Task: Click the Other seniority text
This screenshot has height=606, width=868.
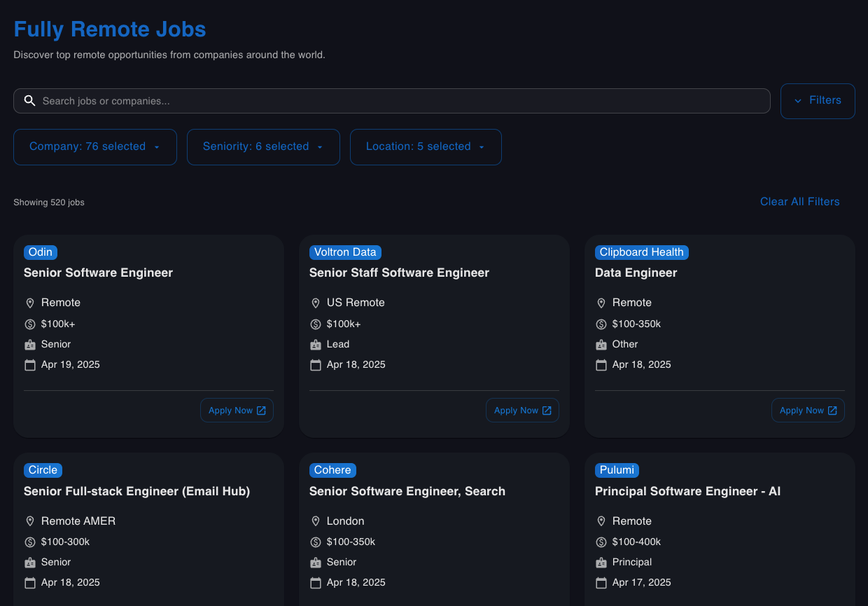Action: (x=625, y=344)
